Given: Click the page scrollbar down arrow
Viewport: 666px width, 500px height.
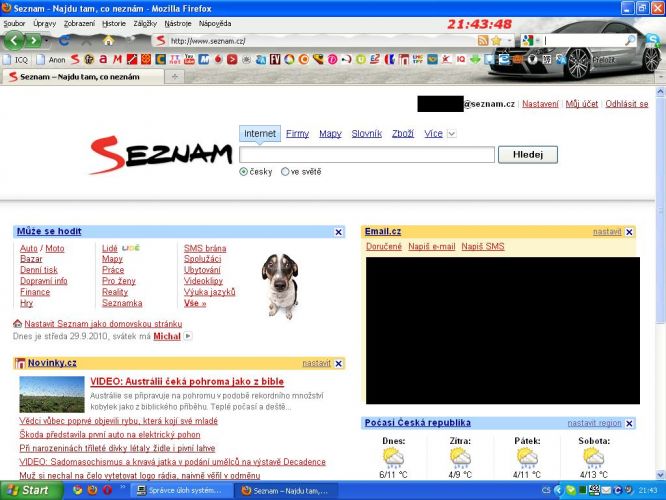Looking at the screenshot, I should (660, 475).
